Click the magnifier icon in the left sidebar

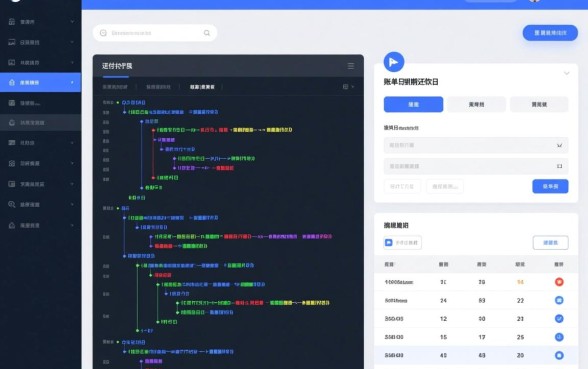click(x=12, y=204)
